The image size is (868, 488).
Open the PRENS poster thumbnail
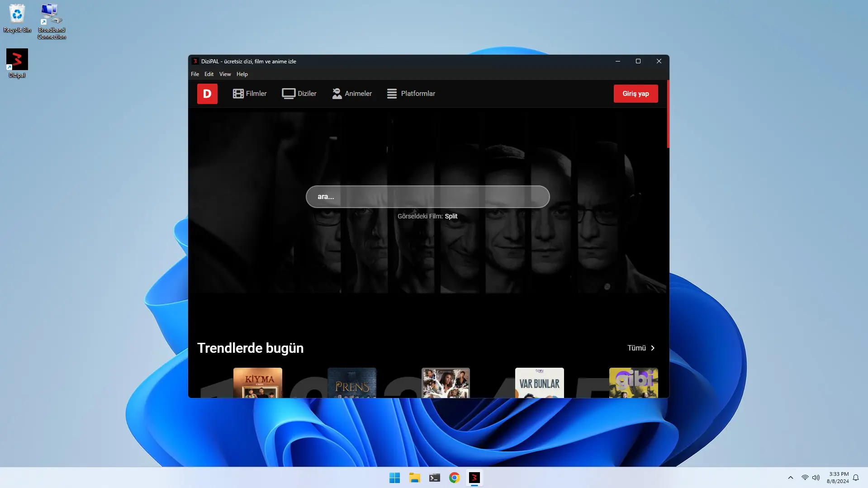coord(352,383)
